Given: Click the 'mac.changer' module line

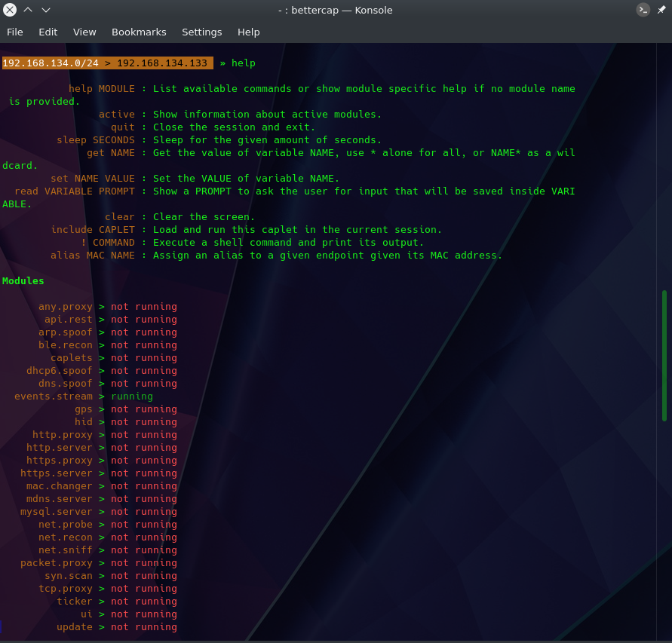Looking at the screenshot, I should click(x=102, y=487).
